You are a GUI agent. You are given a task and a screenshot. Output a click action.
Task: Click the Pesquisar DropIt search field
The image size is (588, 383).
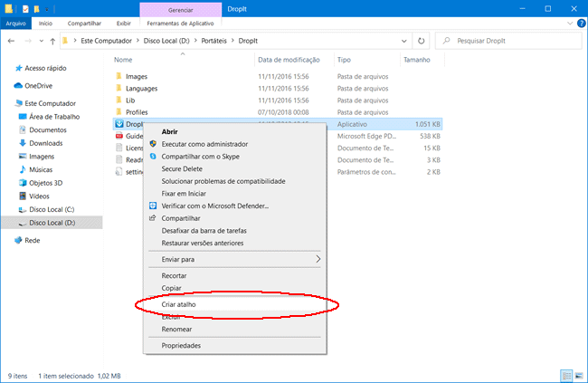511,41
